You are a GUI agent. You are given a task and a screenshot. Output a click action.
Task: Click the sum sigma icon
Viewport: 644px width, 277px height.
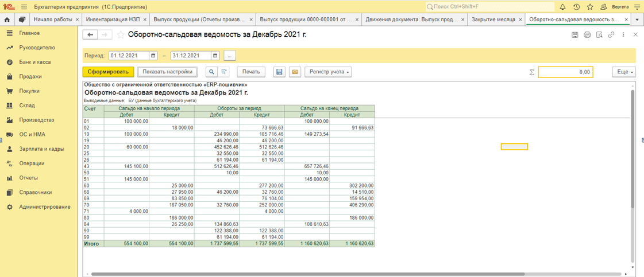click(x=532, y=72)
